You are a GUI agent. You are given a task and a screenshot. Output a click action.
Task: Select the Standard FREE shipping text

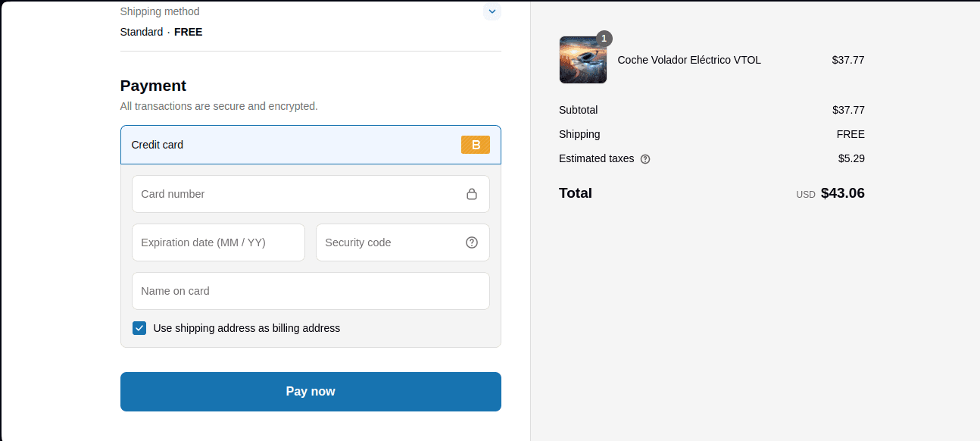click(x=161, y=32)
